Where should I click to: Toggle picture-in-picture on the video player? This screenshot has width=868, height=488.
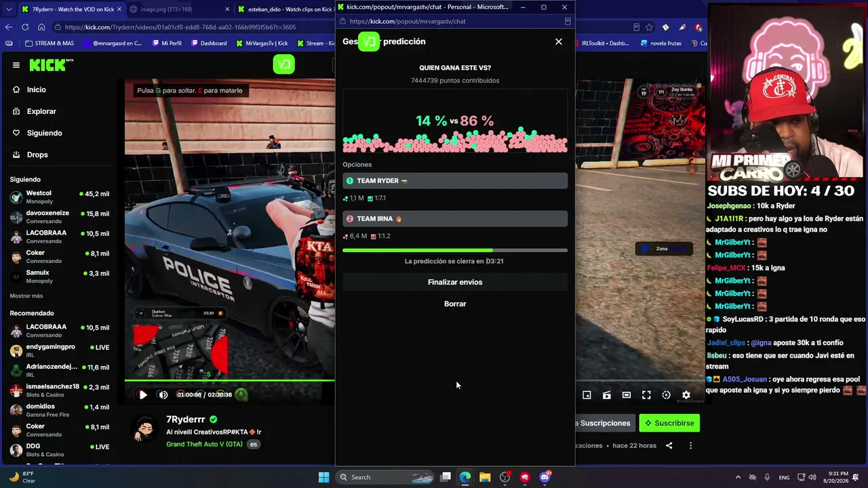click(x=587, y=395)
